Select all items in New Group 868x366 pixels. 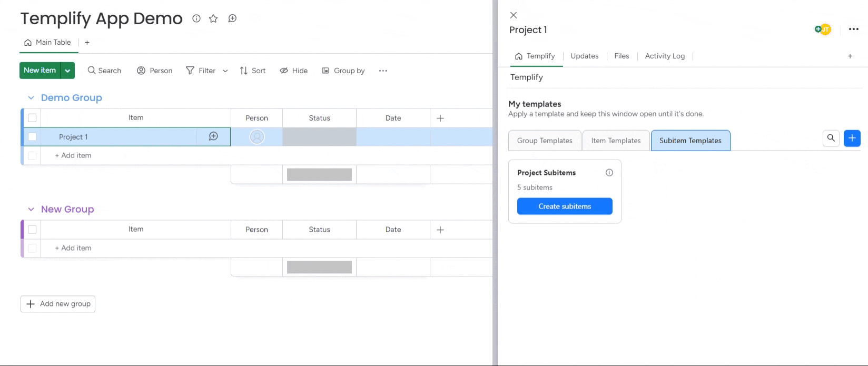[x=32, y=230]
